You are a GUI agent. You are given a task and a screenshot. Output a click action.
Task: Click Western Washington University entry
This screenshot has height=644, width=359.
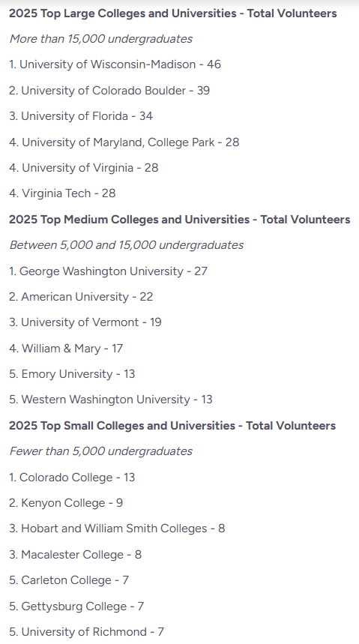111,400
